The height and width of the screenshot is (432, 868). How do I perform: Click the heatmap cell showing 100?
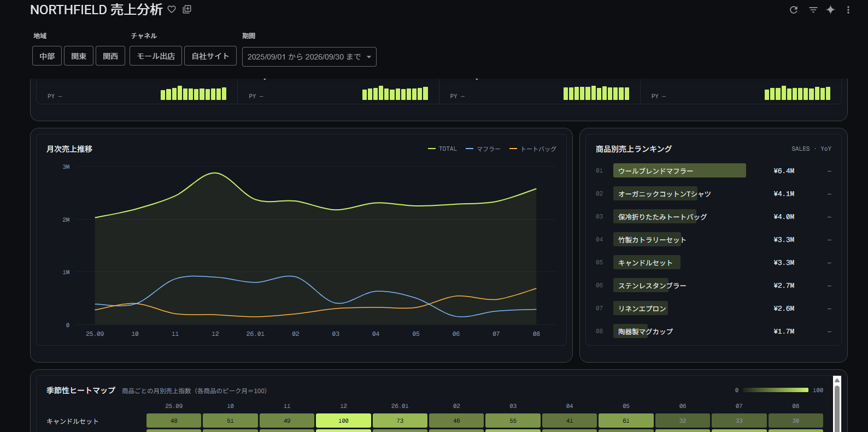pyautogui.click(x=343, y=421)
